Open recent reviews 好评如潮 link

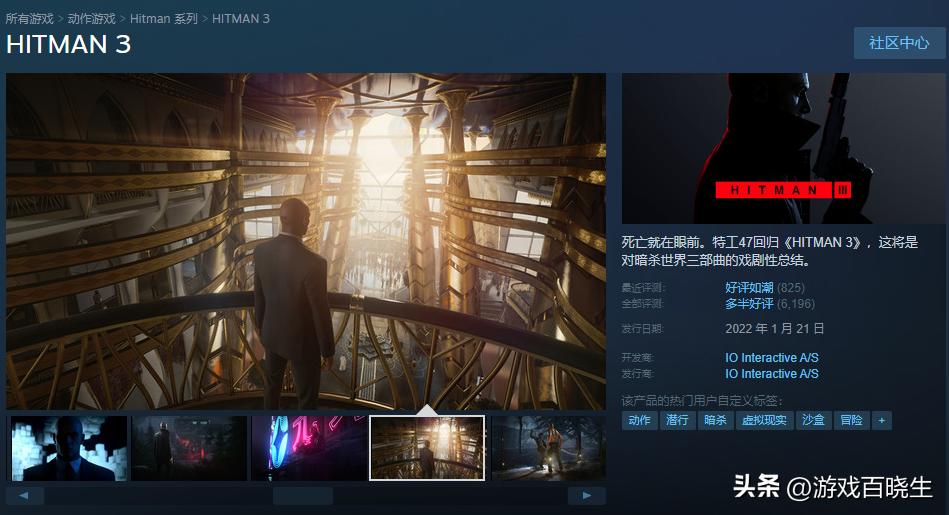[749, 287]
